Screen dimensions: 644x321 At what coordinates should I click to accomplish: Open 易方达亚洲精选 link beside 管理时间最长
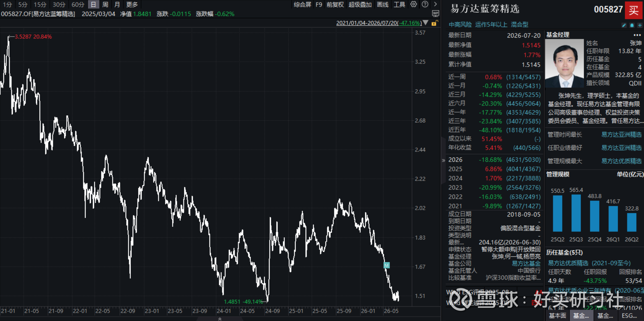coord(622,135)
